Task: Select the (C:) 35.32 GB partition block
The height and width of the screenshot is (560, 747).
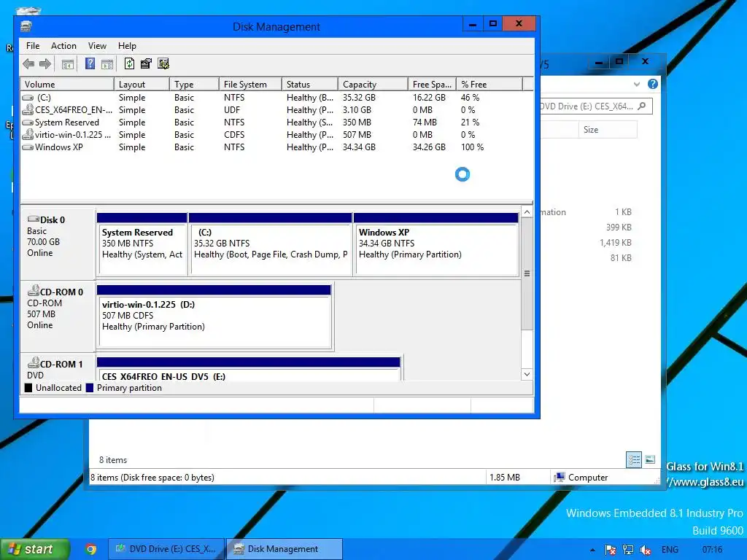Action: 270,244
